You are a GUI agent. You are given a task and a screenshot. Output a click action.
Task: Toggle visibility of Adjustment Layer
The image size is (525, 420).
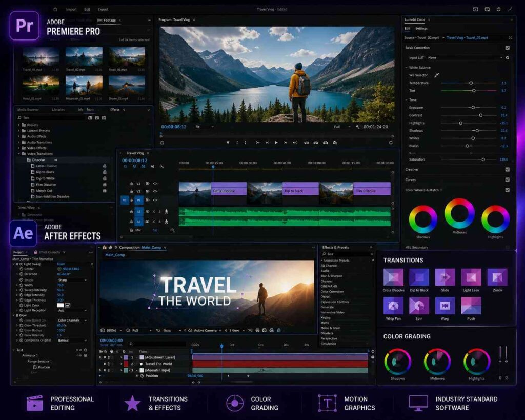(100, 357)
